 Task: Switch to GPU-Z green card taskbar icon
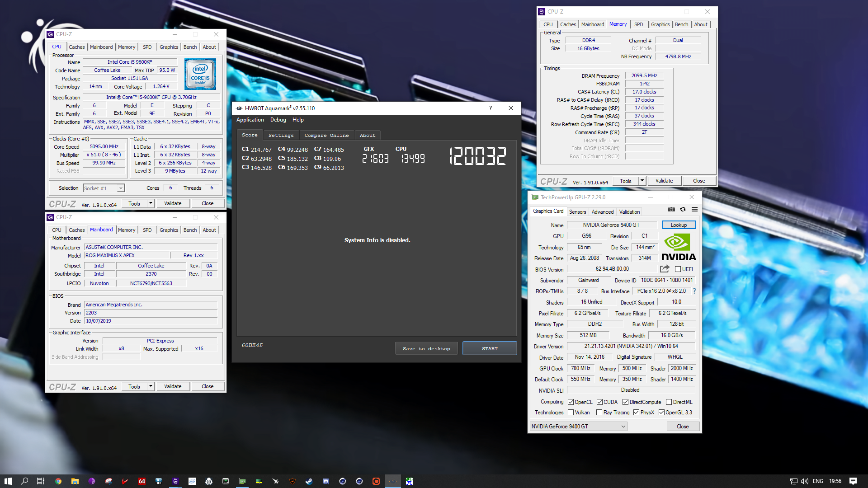click(242, 481)
